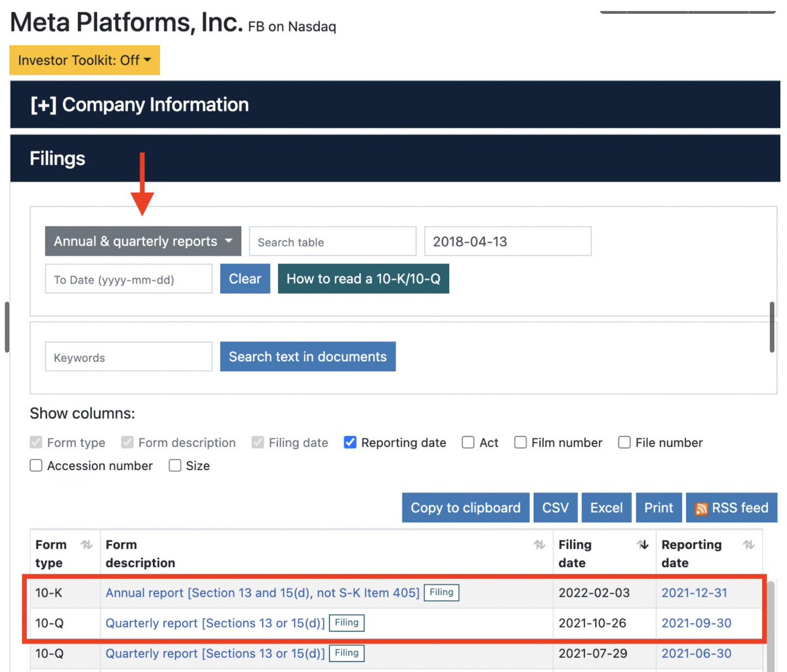Sort by Form description column arrows
This screenshot has width=787, height=672.
tap(539, 545)
